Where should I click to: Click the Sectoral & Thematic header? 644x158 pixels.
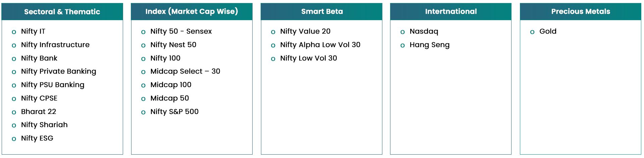pos(62,12)
